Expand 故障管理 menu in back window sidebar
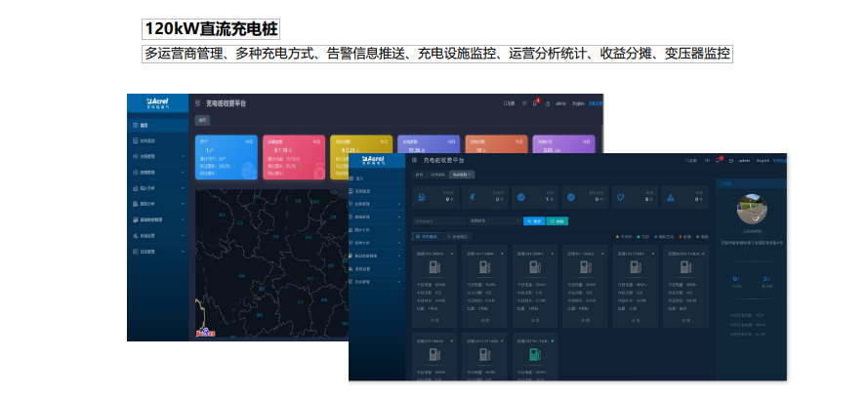This screenshot has height=399, width=868. [x=157, y=173]
